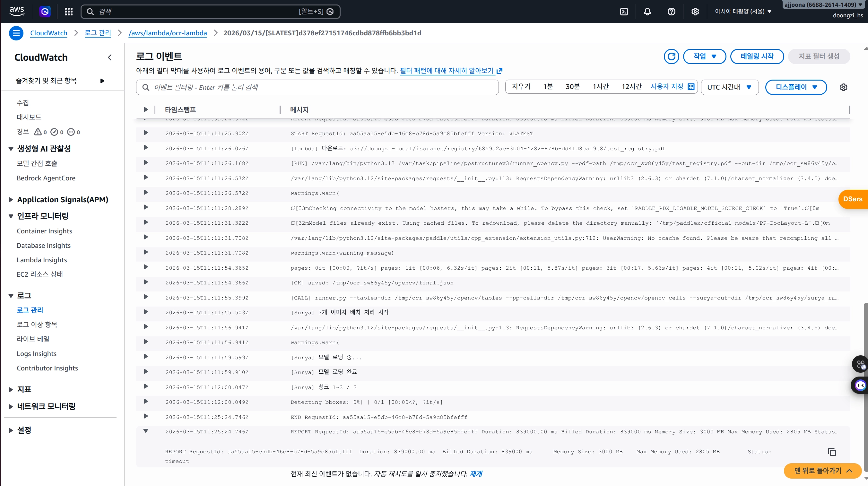This screenshot has height=486, width=868.
Task: Open the AWS services grid menu
Action: click(69, 12)
